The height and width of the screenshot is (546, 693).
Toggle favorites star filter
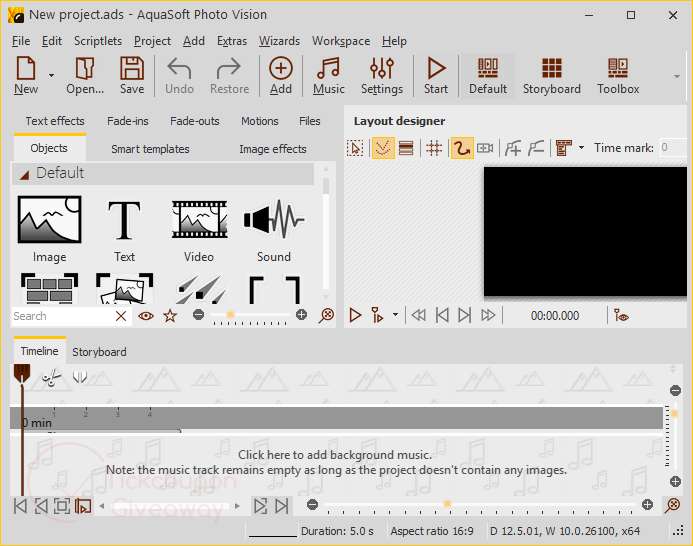click(170, 316)
